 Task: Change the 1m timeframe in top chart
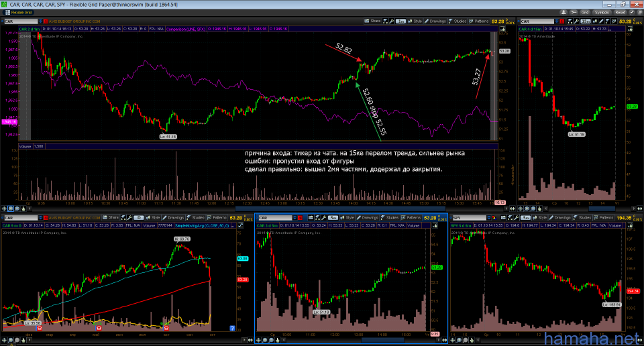tap(401, 21)
